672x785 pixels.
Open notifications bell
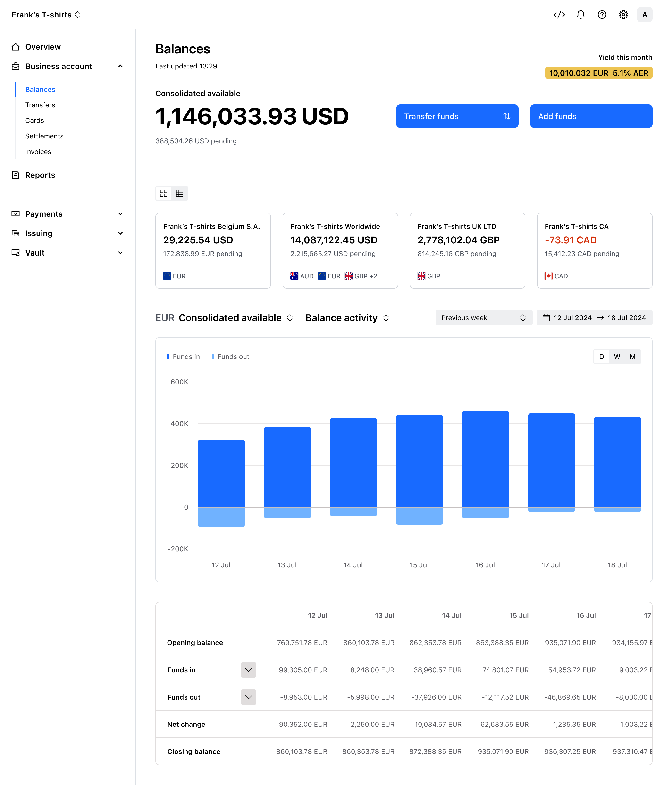[580, 15]
